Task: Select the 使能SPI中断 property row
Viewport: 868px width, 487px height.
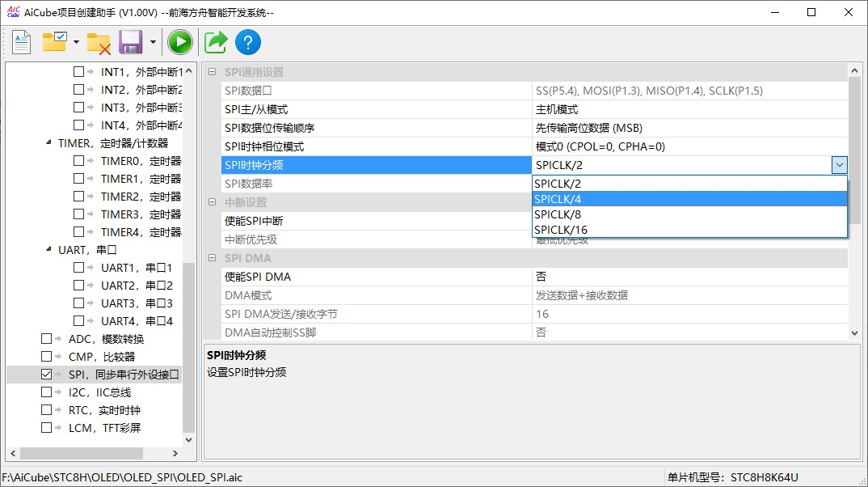Action: (377, 221)
